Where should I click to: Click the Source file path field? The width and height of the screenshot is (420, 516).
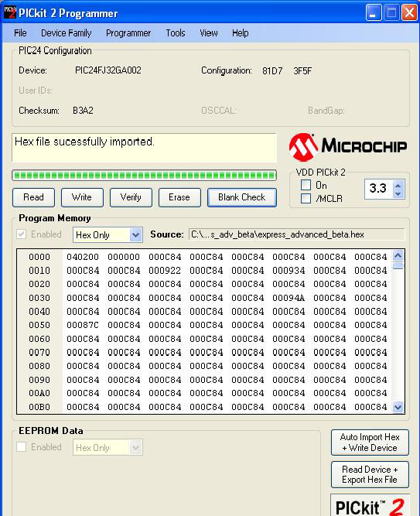click(x=297, y=234)
